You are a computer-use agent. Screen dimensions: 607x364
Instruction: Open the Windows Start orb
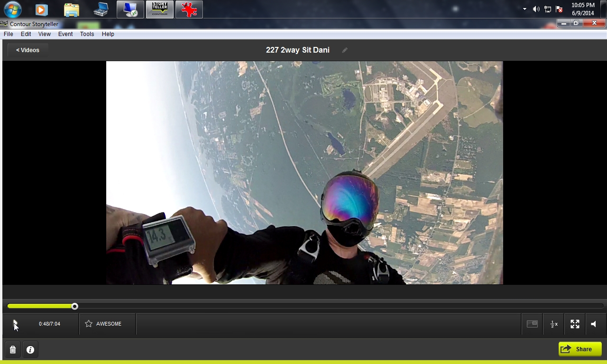[x=12, y=9]
